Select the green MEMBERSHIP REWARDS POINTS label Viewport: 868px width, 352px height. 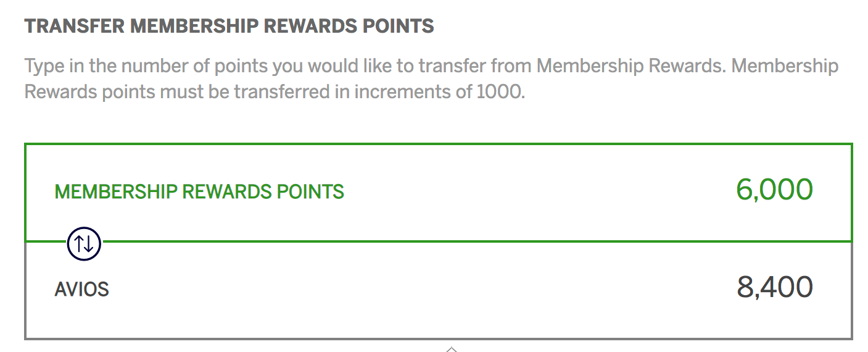199,191
